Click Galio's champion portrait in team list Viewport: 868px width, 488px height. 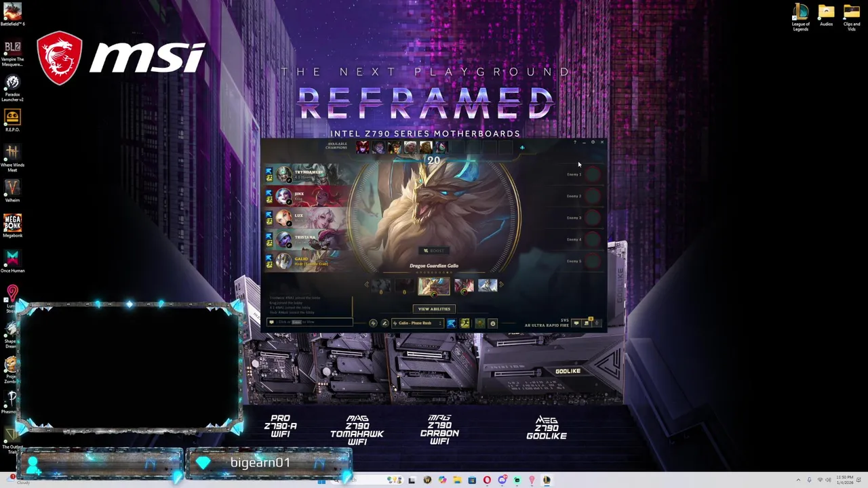(x=283, y=261)
